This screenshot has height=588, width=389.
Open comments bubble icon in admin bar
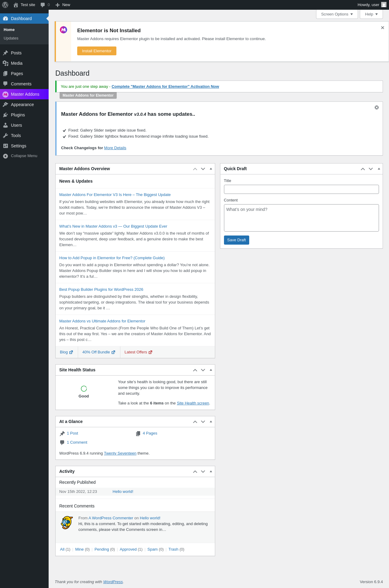(x=43, y=5)
